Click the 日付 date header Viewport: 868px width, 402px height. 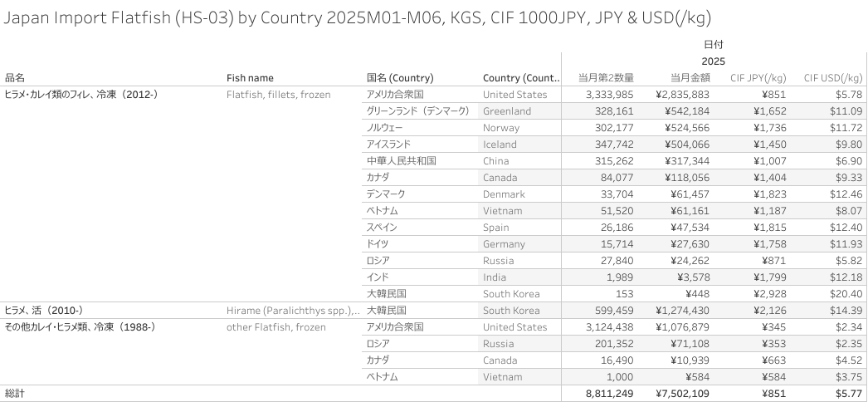click(x=714, y=44)
